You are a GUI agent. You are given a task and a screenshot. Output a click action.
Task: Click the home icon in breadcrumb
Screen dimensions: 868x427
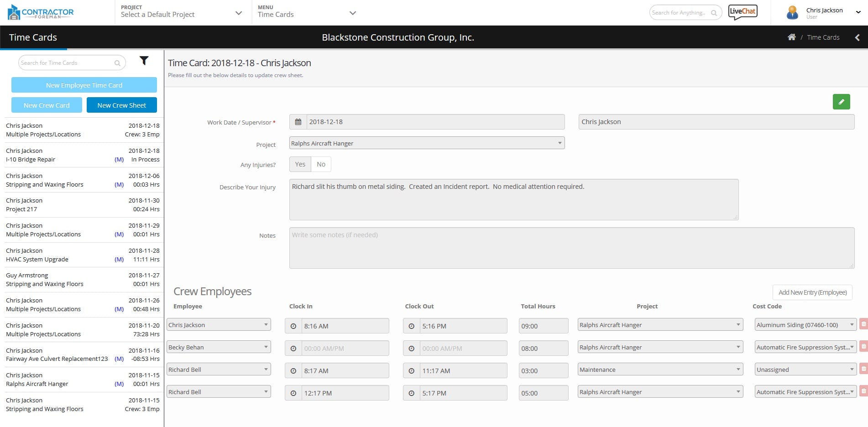pos(791,37)
